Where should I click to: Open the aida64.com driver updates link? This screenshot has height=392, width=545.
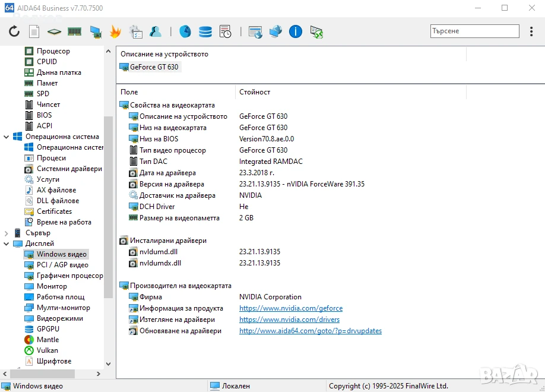tap(310, 331)
